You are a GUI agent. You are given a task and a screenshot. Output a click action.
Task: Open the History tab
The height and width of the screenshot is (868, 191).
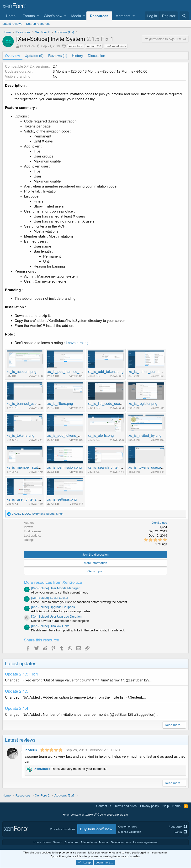coord(77,56)
